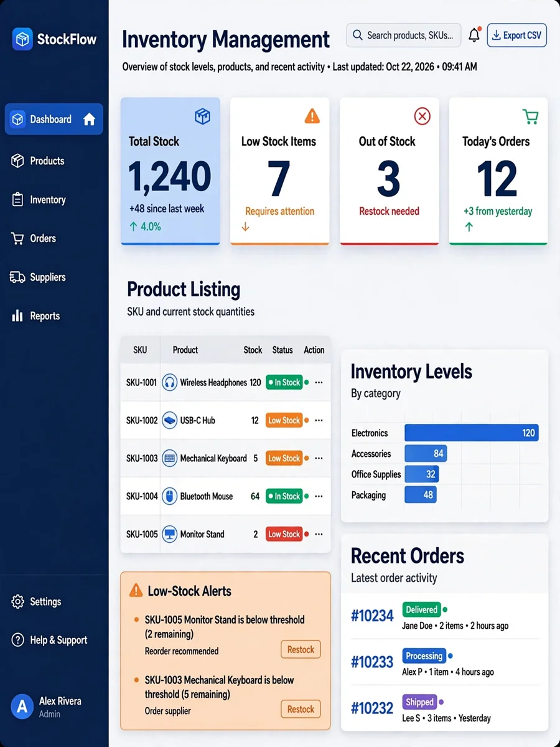Image resolution: width=560 pixels, height=747 pixels.
Task: Click green up arrow in Total Stock card
Action: [133, 227]
